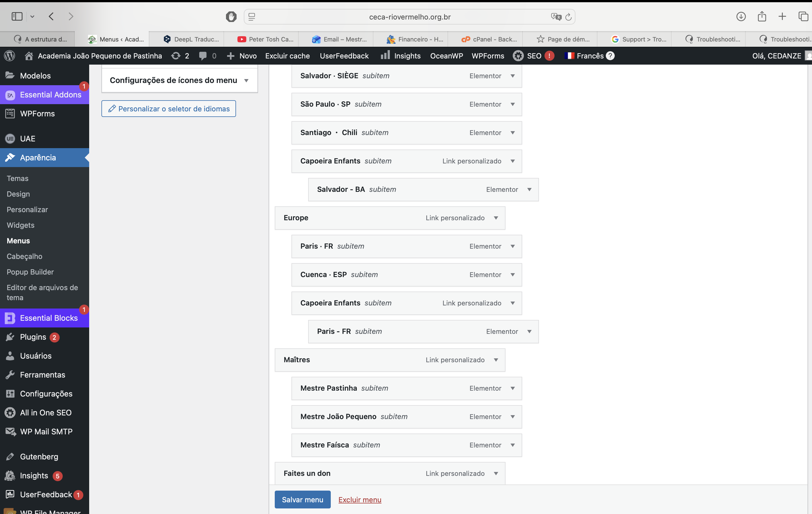Click the updates icon showing 2

(x=180, y=56)
